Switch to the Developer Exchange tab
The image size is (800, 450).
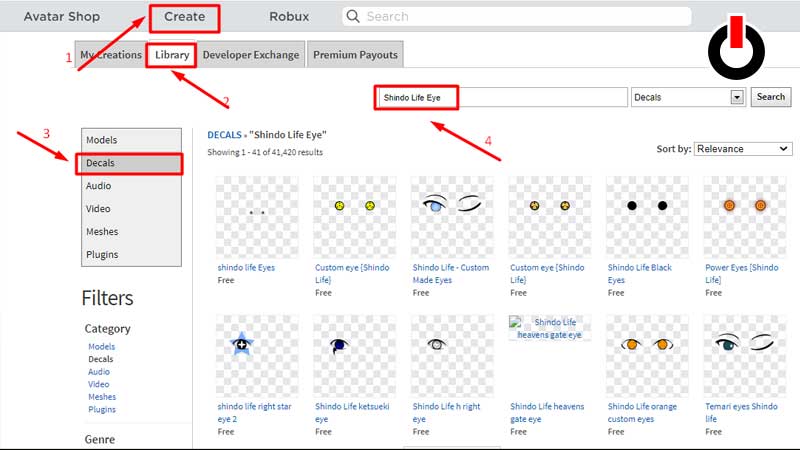tap(251, 55)
